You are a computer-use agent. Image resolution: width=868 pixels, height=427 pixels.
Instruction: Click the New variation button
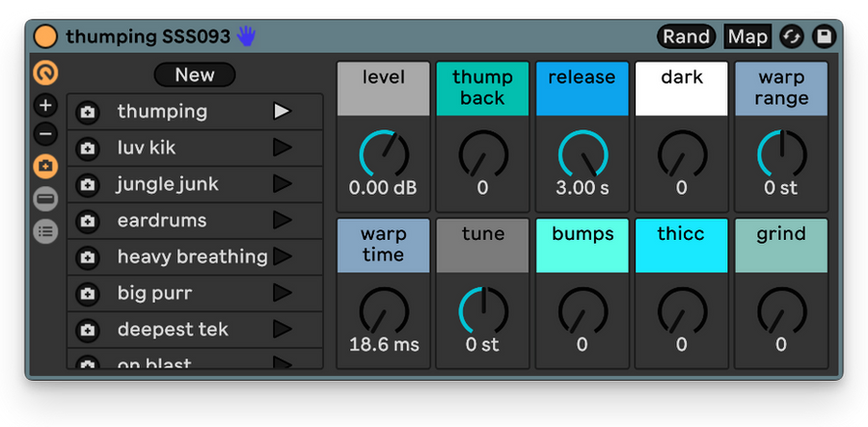[x=195, y=74]
